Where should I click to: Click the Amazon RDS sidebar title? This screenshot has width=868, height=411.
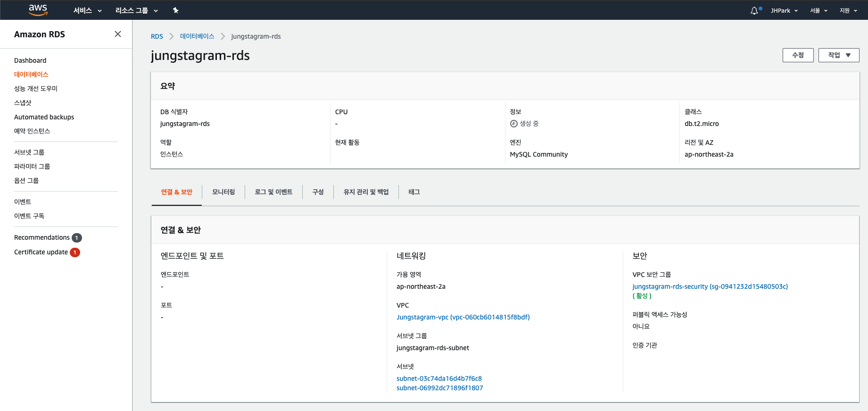tap(40, 34)
